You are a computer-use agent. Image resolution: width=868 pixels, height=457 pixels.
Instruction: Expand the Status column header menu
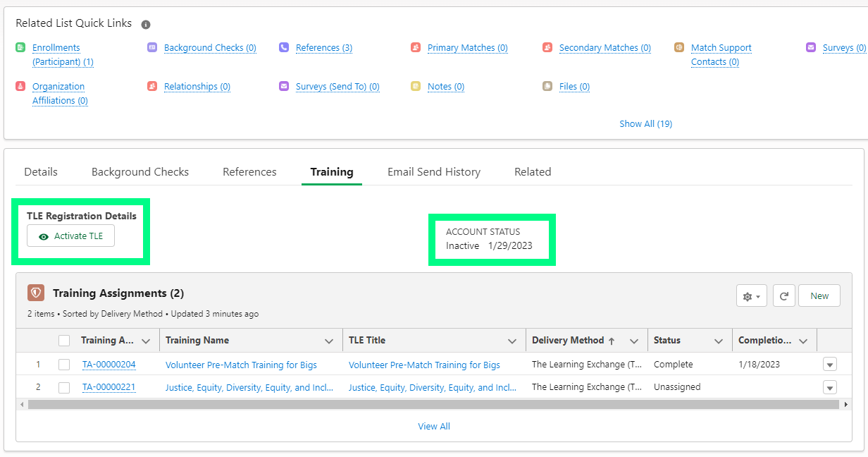[719, 341]
